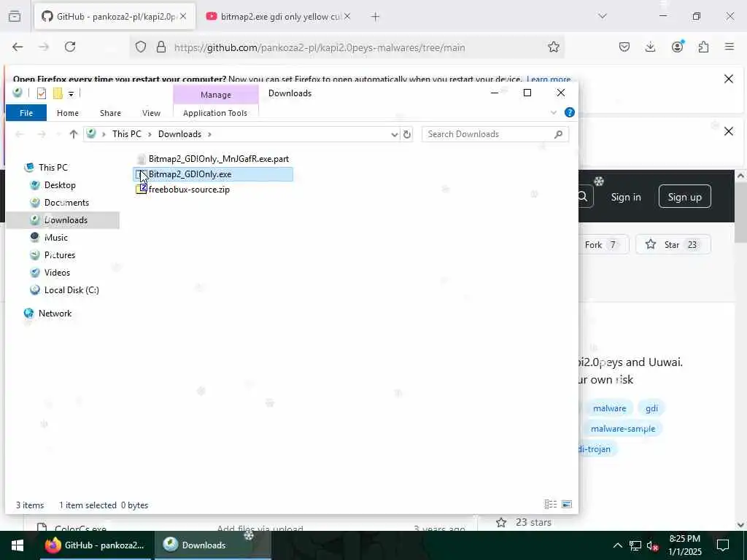Image resolution: width=747 pixels, height=560 pixels.
Task: Close the bitmap2.exe YouTube tab
Action: (347, 16)
